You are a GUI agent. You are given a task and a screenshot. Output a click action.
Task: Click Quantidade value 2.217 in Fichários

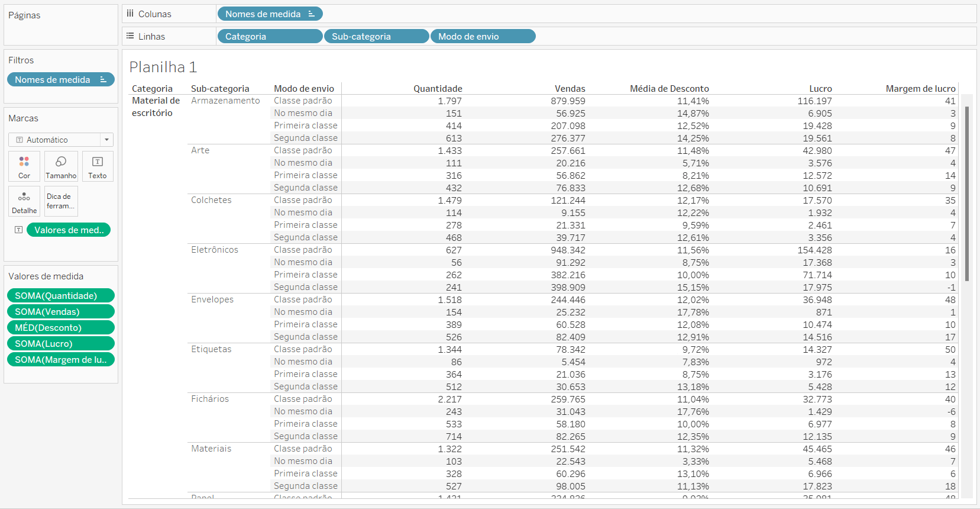click(x=449, y=400)
